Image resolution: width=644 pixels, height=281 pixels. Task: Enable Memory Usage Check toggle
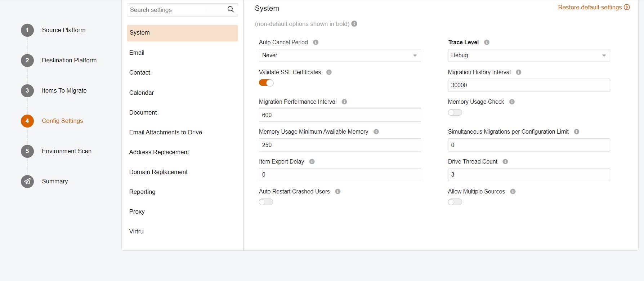(x=455, y=112)
